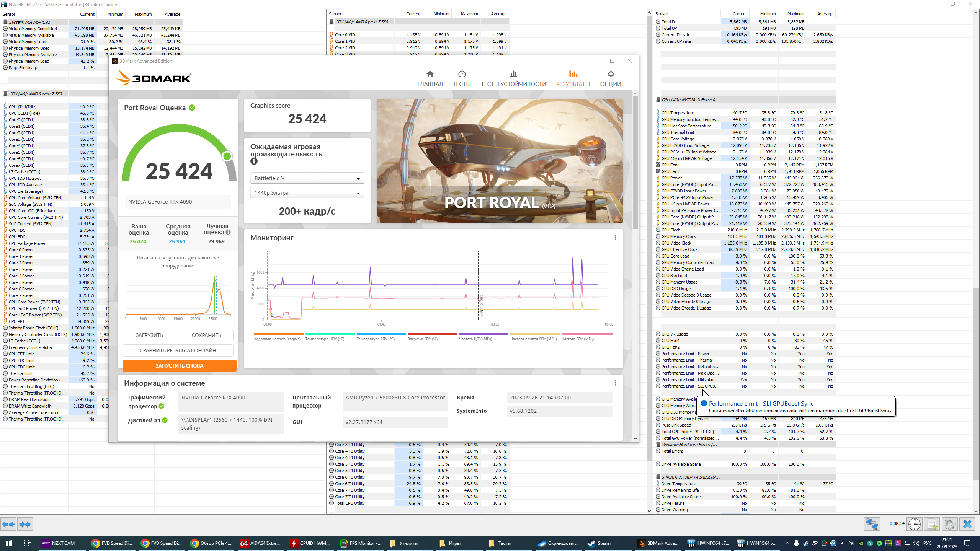This screenshot has height=551, width=980.
Task: Open Мониторинг three-dot options menu
Action: coord(615,238)
